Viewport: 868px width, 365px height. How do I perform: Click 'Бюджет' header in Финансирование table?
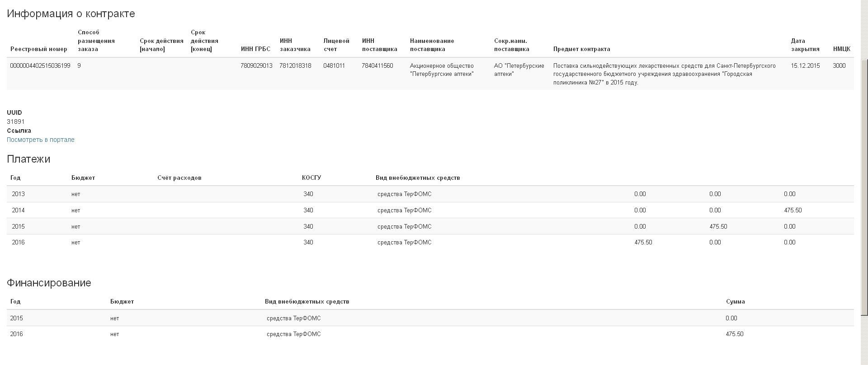(x=122, y=301)
